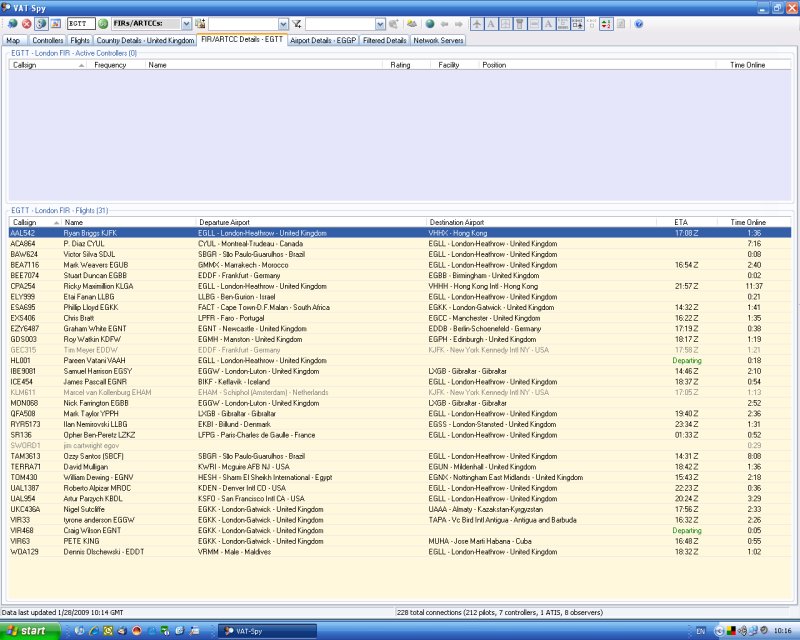This screenshot has width=800, height=640.
Task: Click the back arrow icon in toolbar
Action: tap(444, 23)
